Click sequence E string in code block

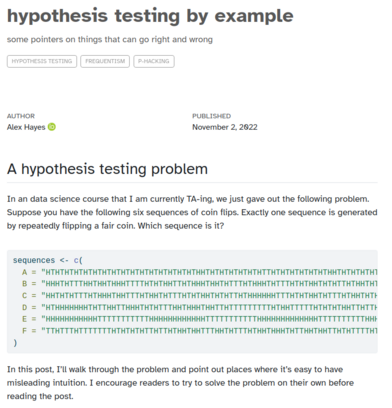click(x=209, y=319)
